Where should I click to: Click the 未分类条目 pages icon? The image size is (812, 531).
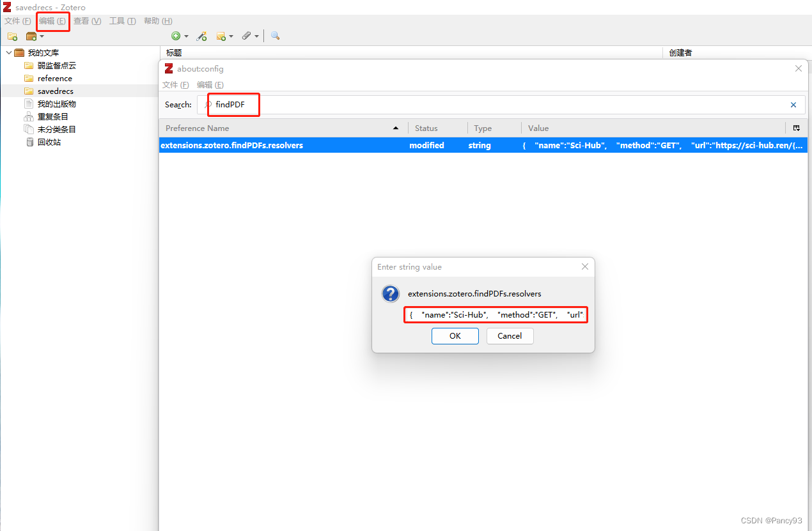(29, 130)
